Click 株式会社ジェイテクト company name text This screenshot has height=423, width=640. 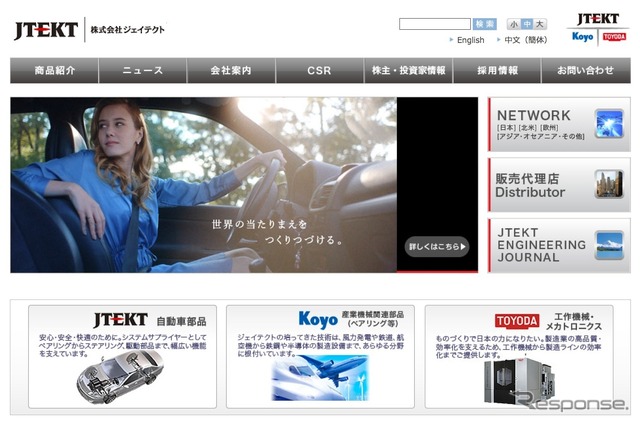pyautogui.click(x=127, y=30)
